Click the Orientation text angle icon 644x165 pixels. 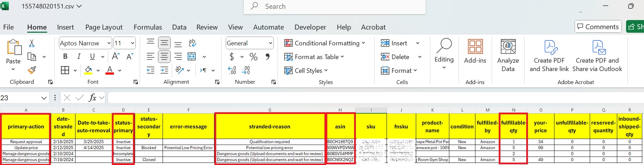pos(180,70)
